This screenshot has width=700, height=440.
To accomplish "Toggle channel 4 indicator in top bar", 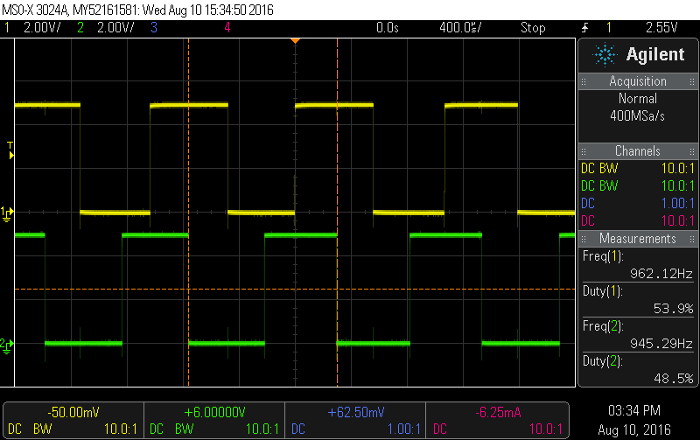I will click(x=227, y=28).
